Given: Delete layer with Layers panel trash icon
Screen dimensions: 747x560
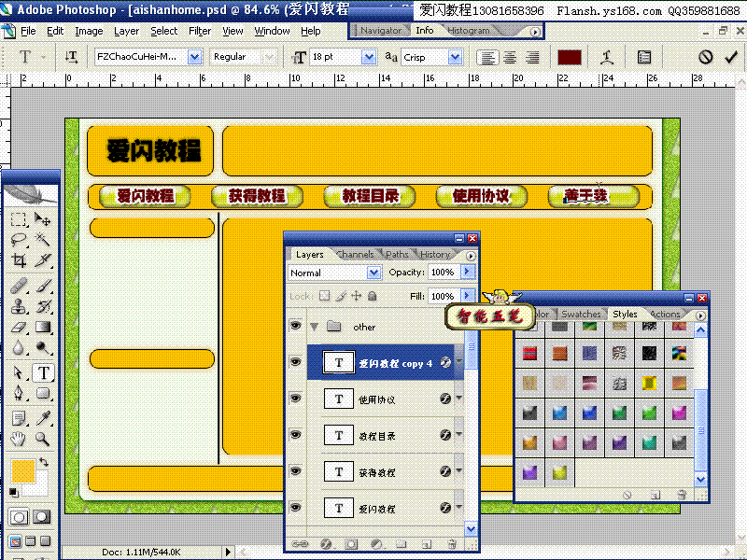Looking at the screenshot, I should (452, 543).
